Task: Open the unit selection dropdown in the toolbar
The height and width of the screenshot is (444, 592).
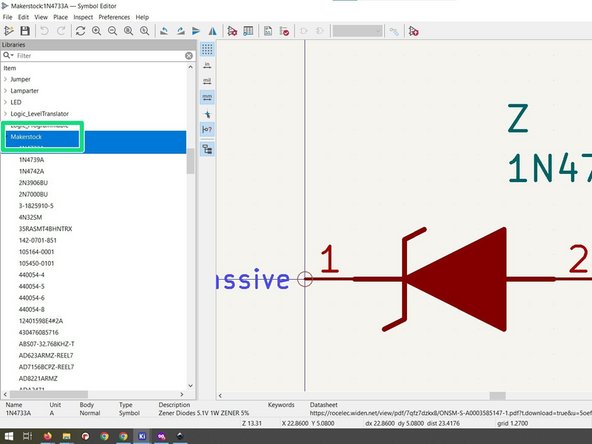Action: click(357, 31)
